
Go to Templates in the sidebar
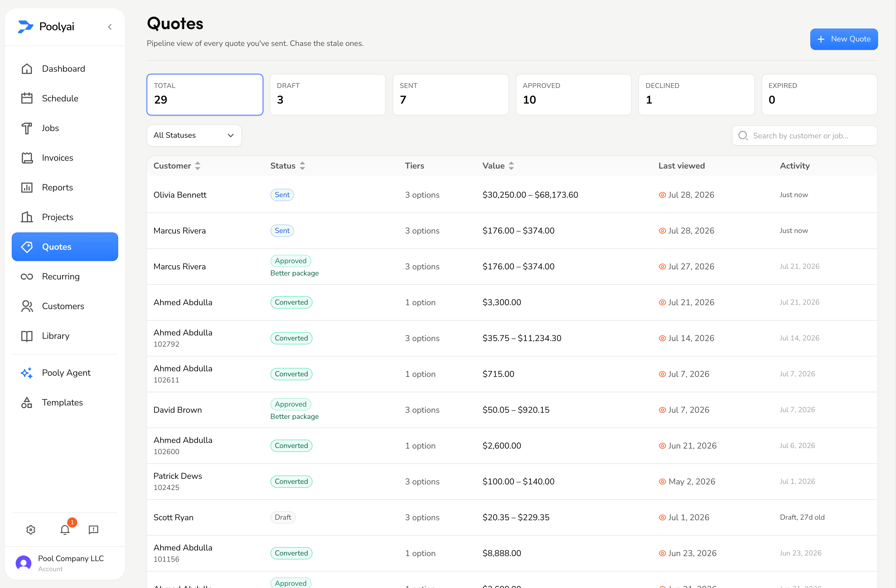pyautogui.click(x=65, y=402)
